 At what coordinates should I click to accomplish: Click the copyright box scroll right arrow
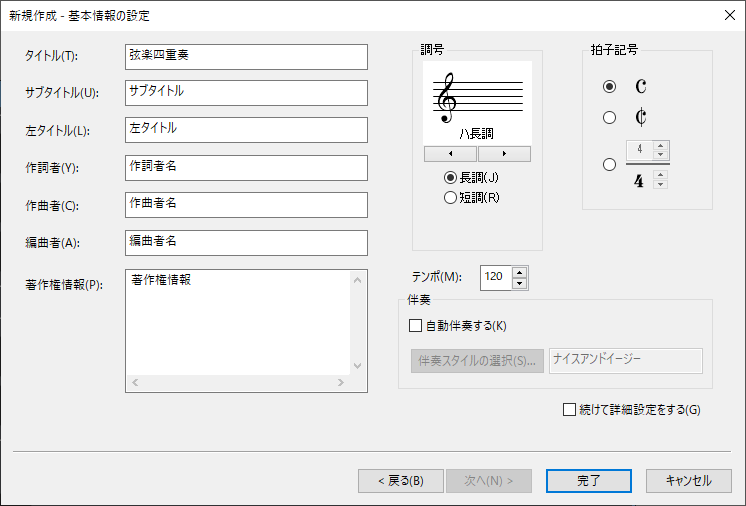[341, 382]
